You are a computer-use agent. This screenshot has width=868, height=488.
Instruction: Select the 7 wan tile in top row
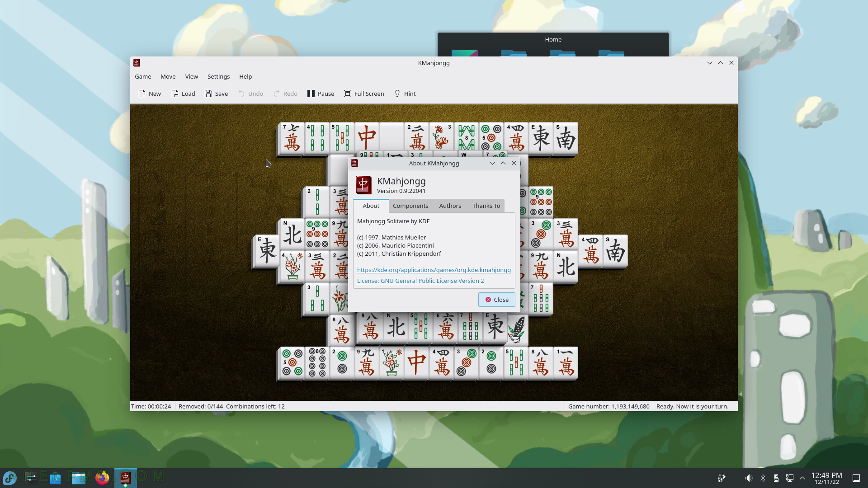(292, 138)
